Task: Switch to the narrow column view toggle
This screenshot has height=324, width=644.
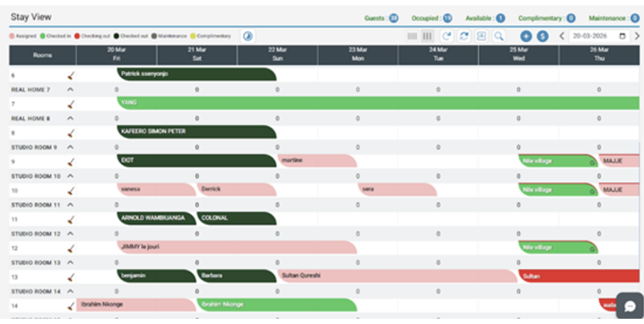Action: click(412, 36)
